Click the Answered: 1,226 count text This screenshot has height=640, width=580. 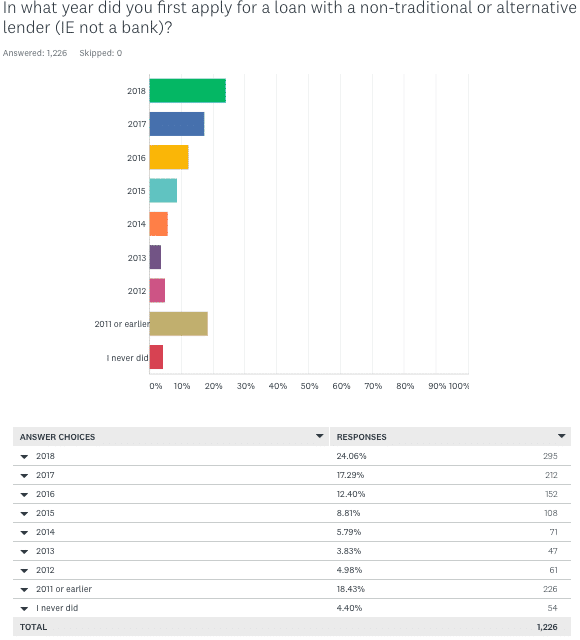(35, 53)
